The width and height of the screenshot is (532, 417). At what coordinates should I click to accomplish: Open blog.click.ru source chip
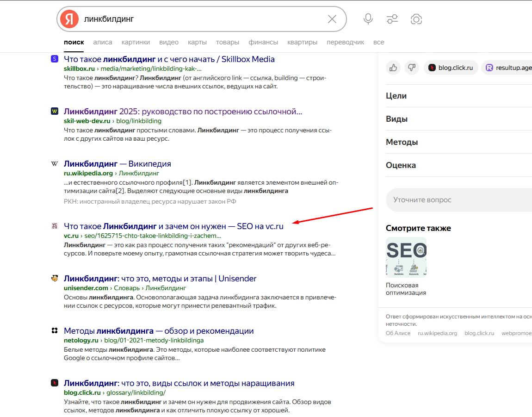point(451,68)
